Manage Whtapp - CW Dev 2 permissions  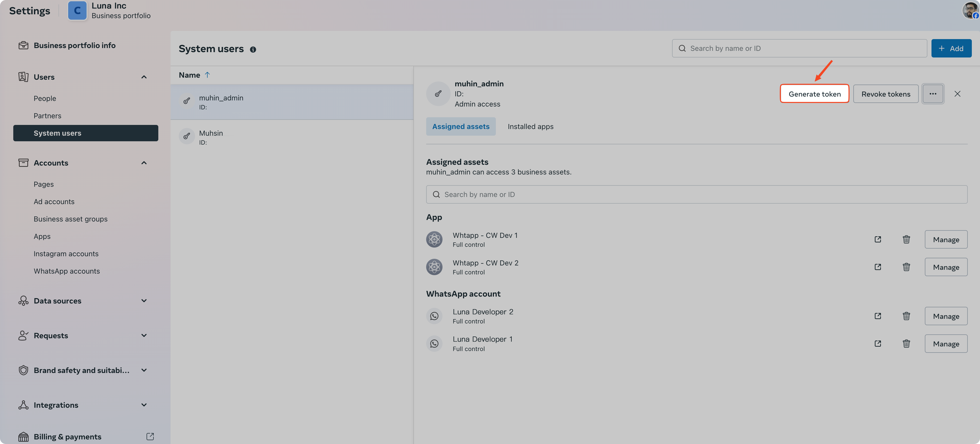(946, 267)
